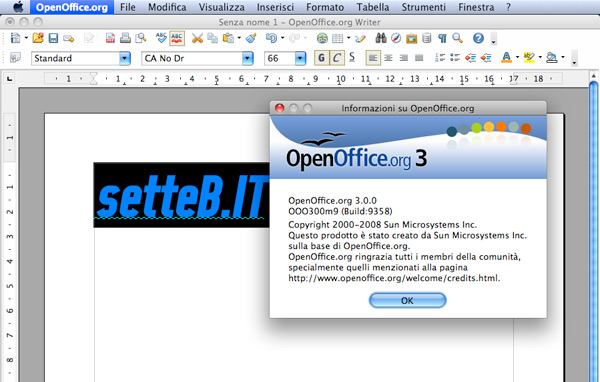600x382 pixels.
Task: Open the Visualizza menu
Action: (x=222, y=7)
